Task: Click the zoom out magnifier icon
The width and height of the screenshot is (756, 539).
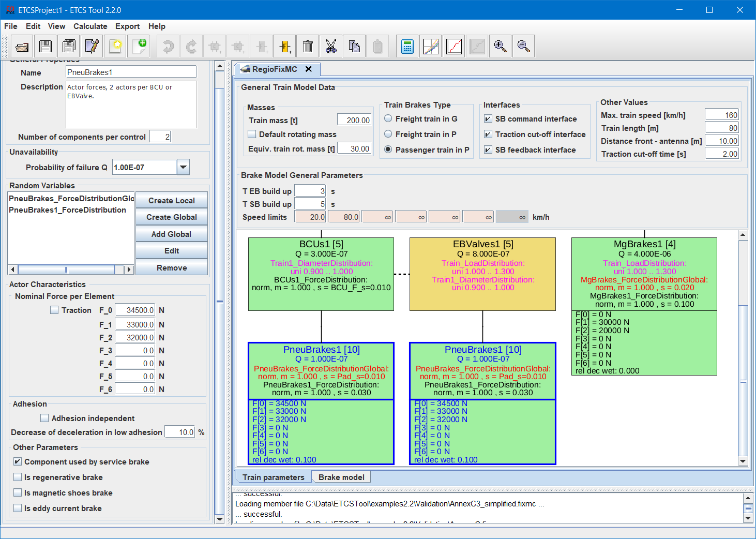Action: coord(523,47)
